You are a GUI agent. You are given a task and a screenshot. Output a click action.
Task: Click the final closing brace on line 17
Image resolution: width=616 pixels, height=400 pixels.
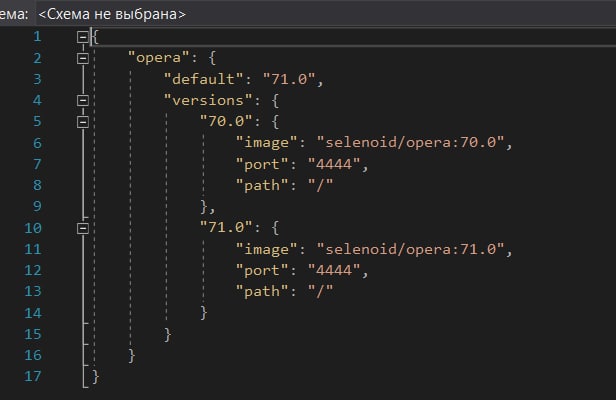(95, 377)
